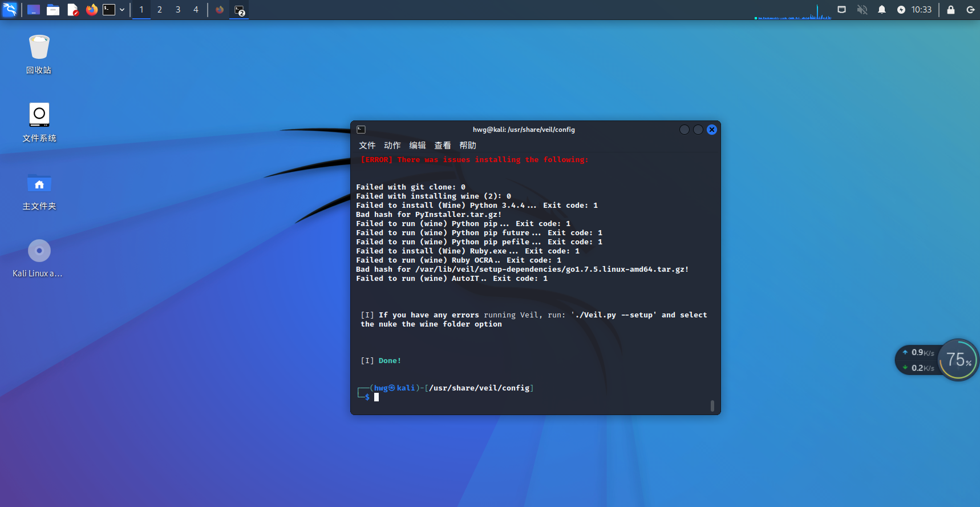Click the terminal's vertical scrollbar handle
Viewport: 980px width, 507px height.
pyautogui.click(x=712, y=405)
